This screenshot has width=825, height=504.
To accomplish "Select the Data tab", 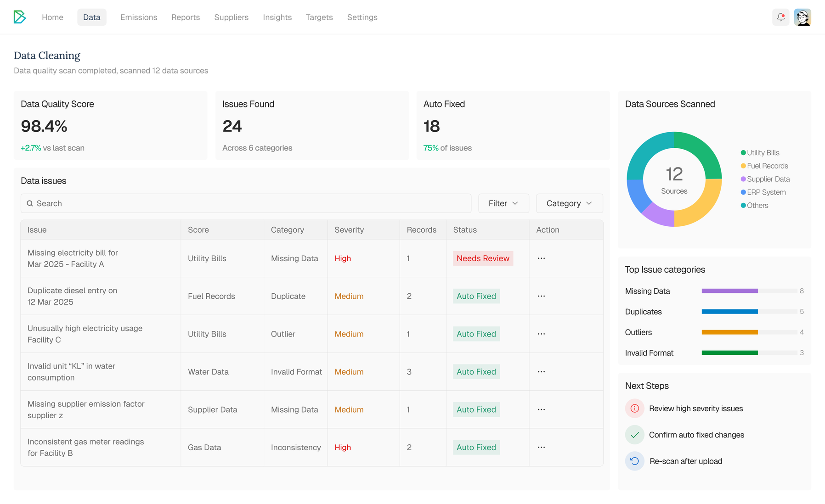I will tap(92, 17).
